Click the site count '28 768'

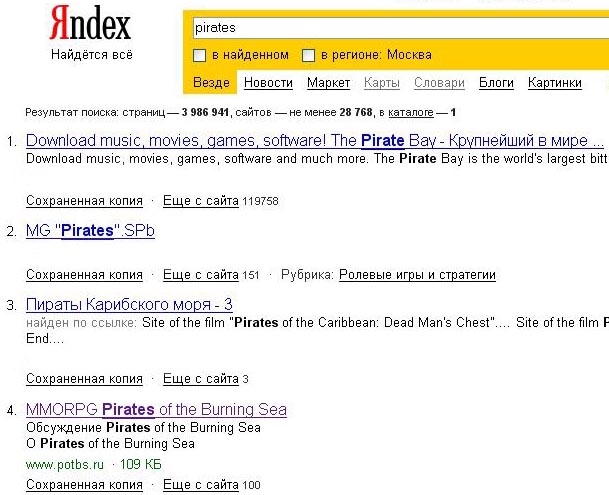356,112
